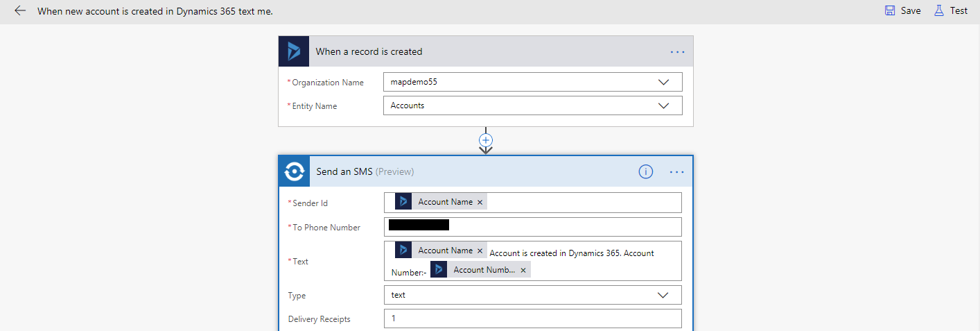Viewport: 980px width, 331px height.
Task: Click into the Delivery Receipts field
Action: coord(533,319)
